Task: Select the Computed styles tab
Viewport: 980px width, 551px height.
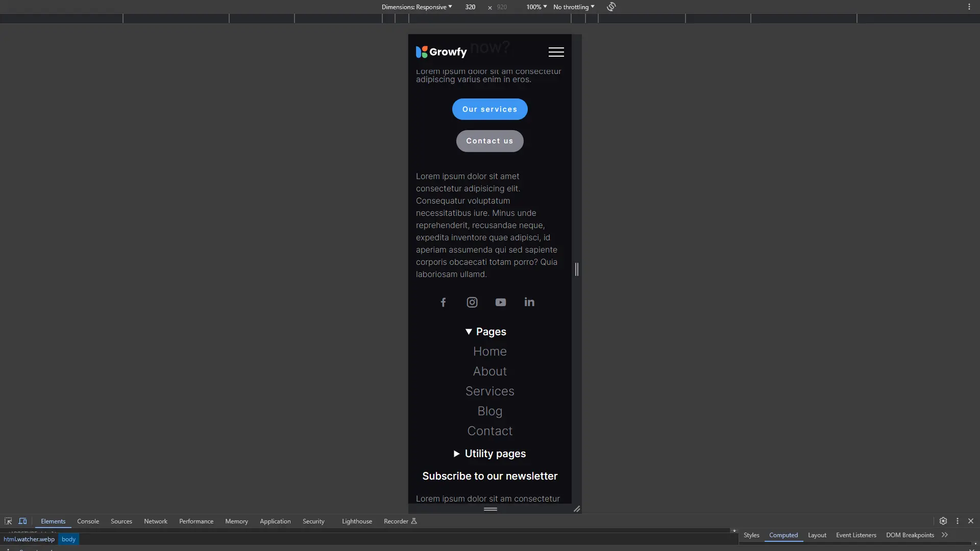Action: (783, 535)
